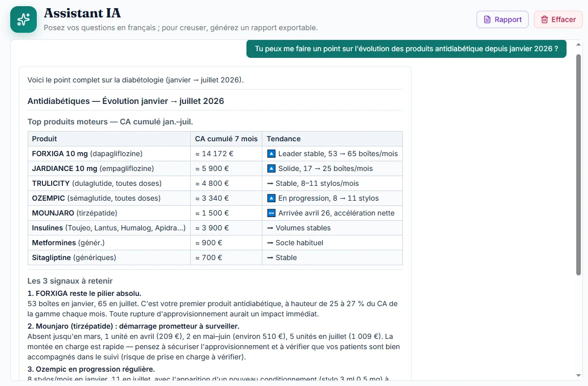Screen dimensions: 588x386
Task: Click the 'Posez vos questions en français' subtitle
Action: point(181,28)
